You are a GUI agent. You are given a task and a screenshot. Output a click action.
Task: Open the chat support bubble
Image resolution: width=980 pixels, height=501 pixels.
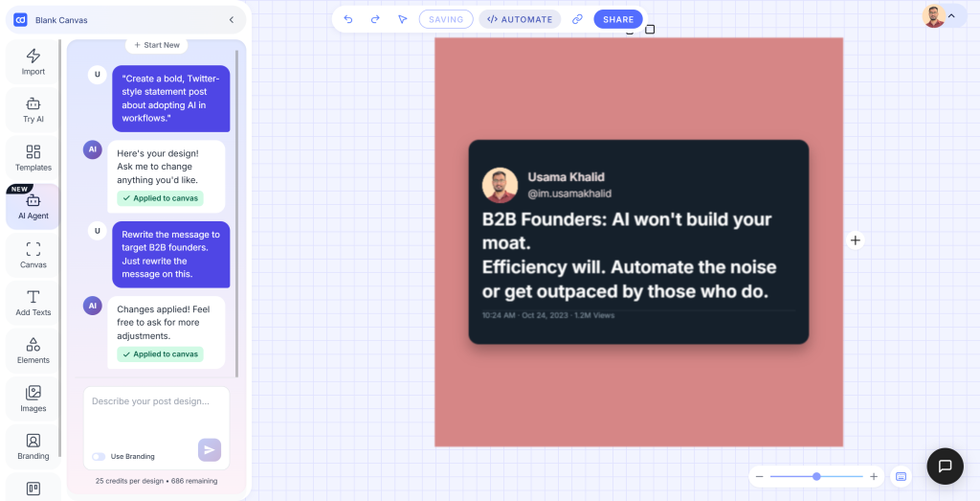[945, 466]
